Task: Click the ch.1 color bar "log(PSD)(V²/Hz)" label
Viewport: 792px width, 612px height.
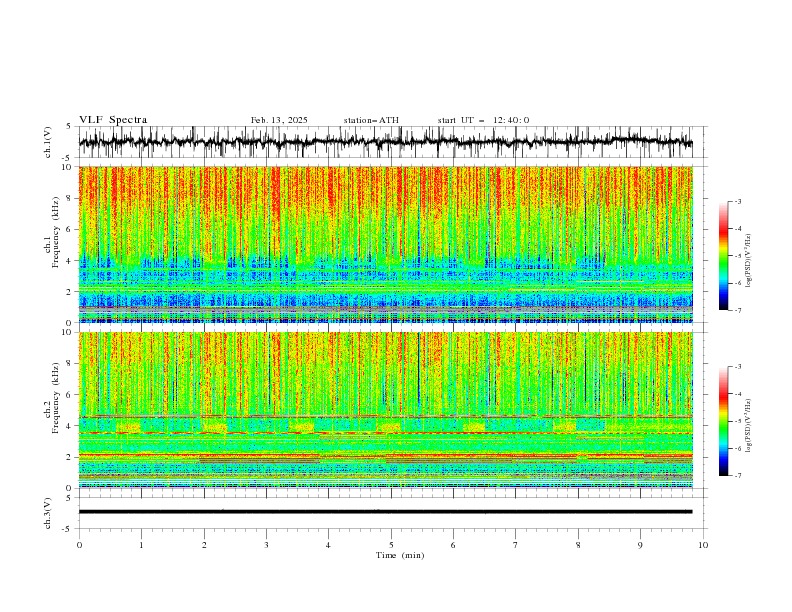Action: (x=749, y=261)
